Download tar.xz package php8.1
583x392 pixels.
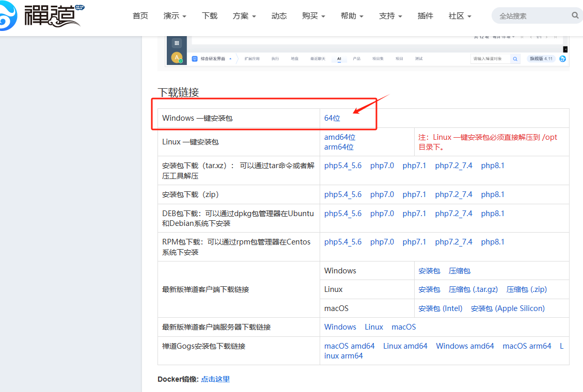point(493,166)
